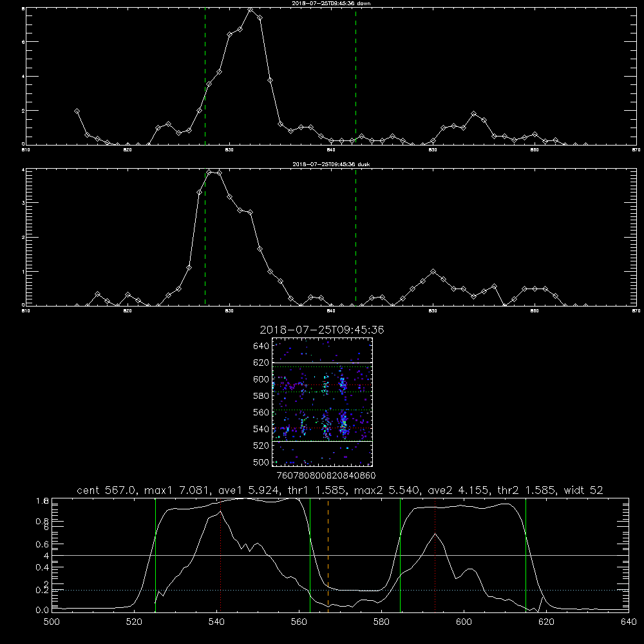
Task: Select the green vertical line near 615
Action: (x=526, y=554)
